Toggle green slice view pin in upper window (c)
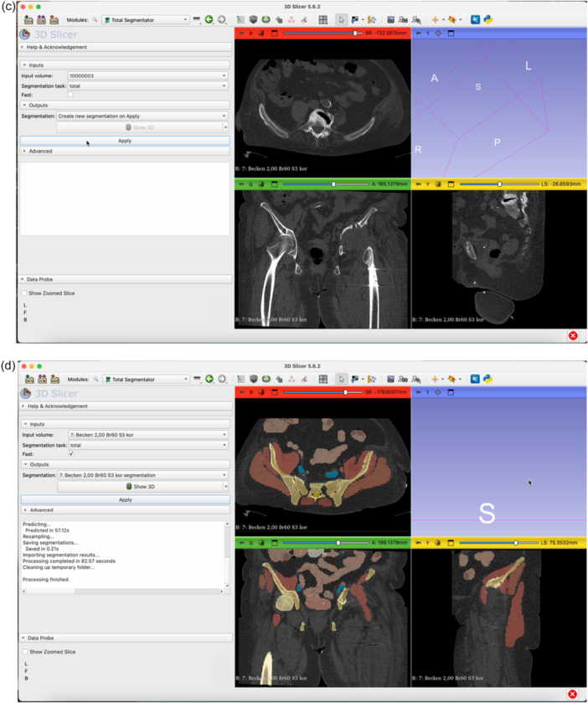588x703 pixels. 241,184
